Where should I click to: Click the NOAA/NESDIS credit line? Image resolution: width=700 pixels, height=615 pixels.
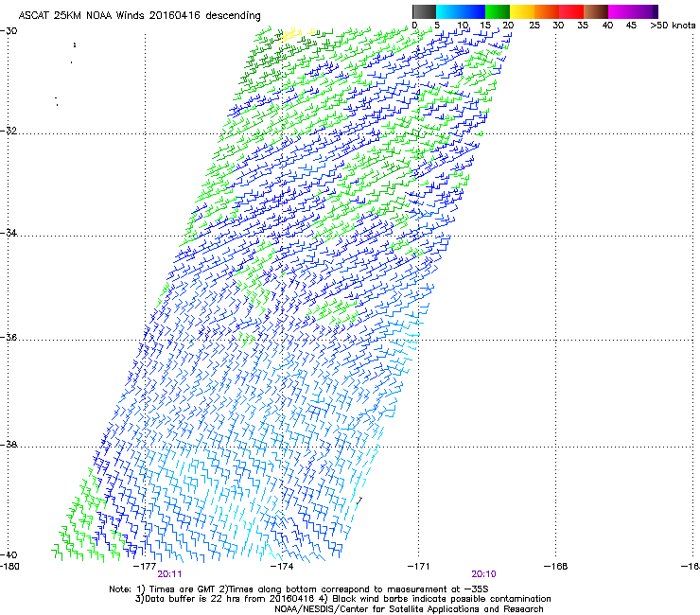coord(409,609)
